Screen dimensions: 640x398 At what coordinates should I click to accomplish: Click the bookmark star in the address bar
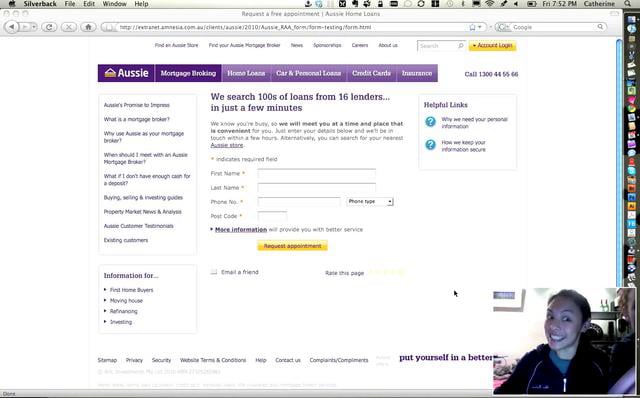click(x=472, y=27)
